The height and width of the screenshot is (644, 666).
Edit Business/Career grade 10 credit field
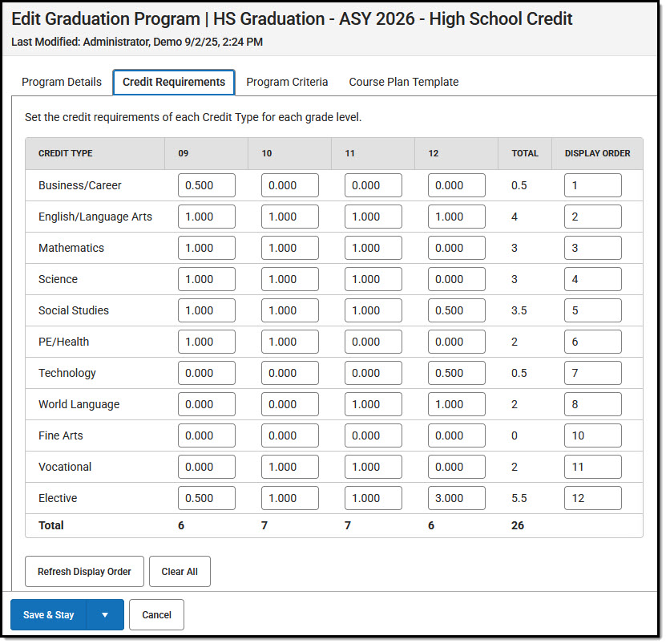(x=289, y=185)
